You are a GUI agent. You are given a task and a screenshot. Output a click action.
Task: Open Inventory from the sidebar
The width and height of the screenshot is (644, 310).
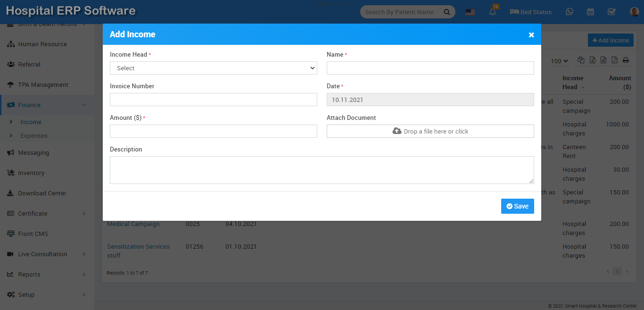[31, 173]
